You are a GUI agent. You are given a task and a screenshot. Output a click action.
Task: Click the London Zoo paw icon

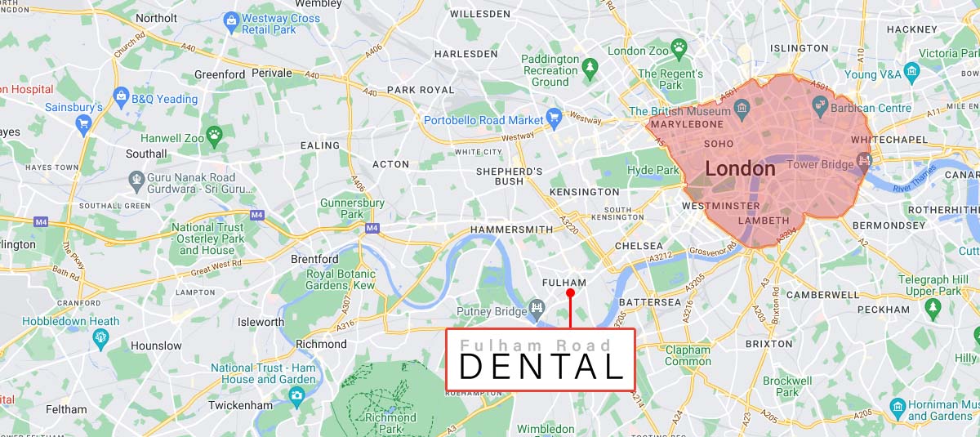679,48
